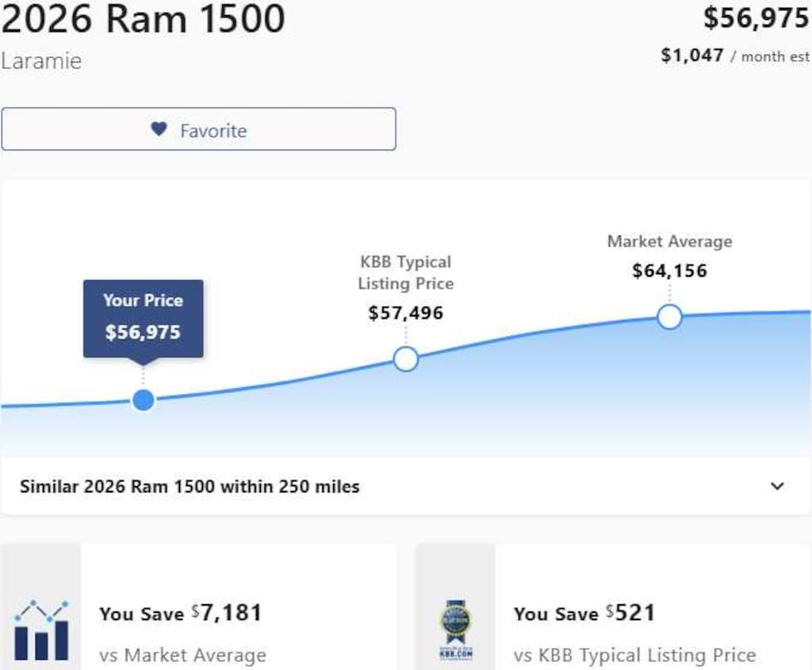Select the Market Average chart marker
The image size is (812, 670).
(x=669, y=317)
